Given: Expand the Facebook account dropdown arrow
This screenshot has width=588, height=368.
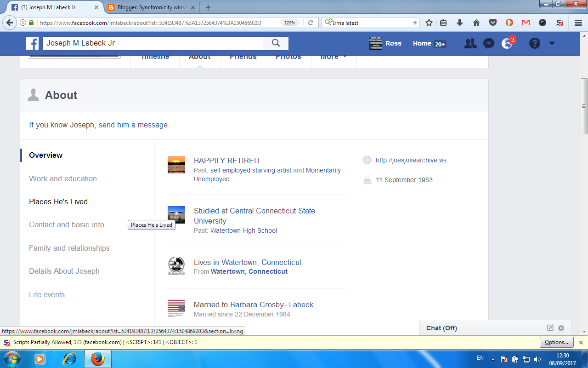Looking at the screenshot, I should coord(552,44).
